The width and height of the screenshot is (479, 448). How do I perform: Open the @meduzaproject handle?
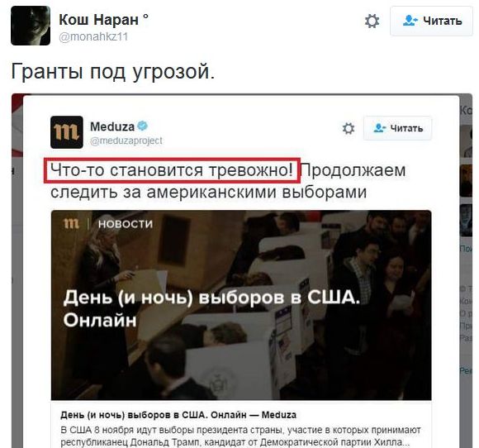(126, 141)
